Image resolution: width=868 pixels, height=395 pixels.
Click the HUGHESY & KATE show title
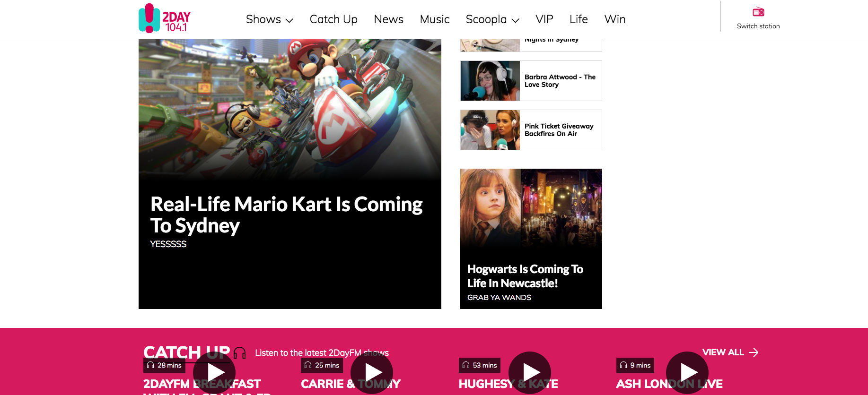click(508, 384)
